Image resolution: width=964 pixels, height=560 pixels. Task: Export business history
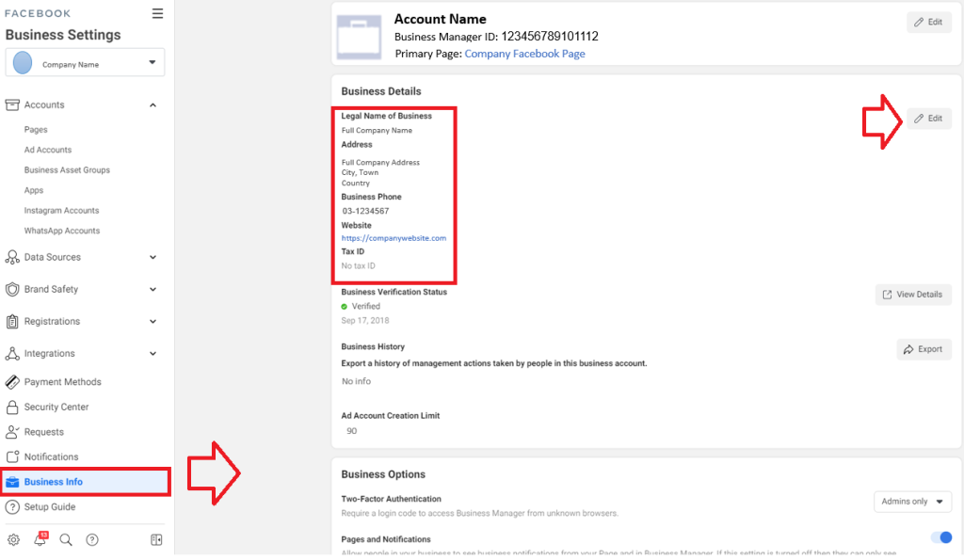tap(924, 349)
